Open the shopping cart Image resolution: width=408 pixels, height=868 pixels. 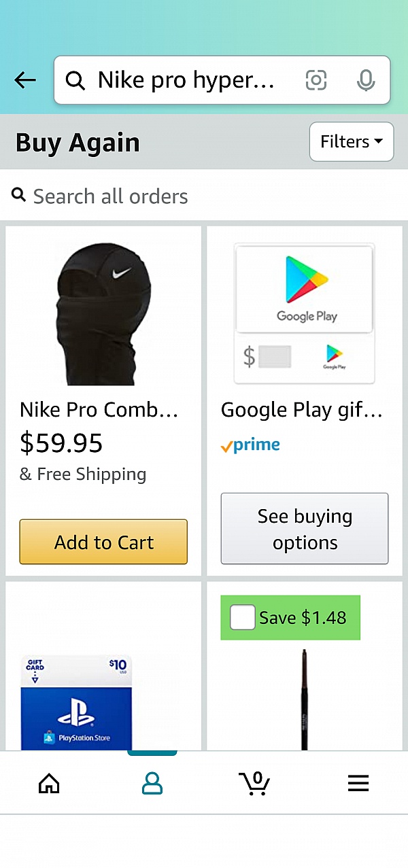click(255, 784)
